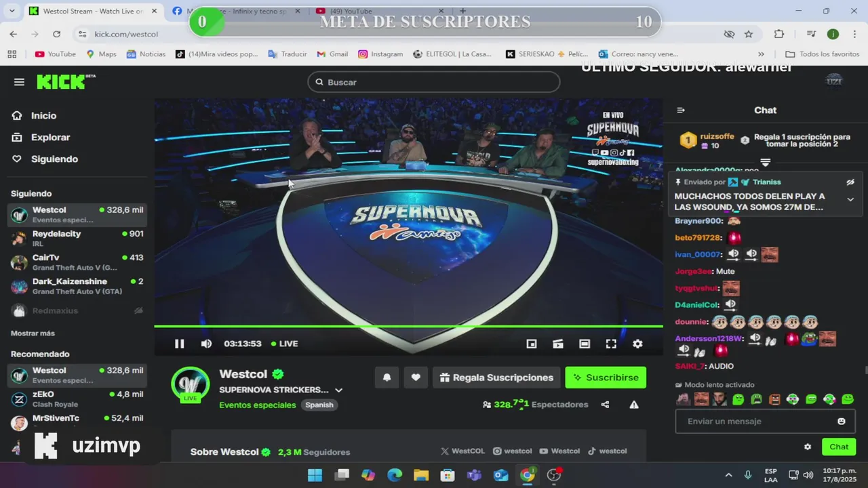This screenshot has height=488, width=868.
Task: Hide the pinned message by Trianiss
Action: 850,182
